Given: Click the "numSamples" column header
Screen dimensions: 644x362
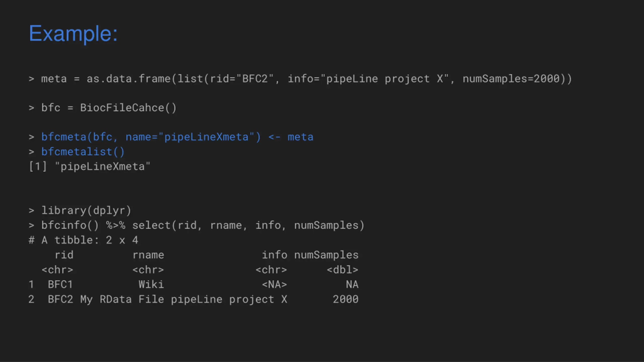Looking at the screenshot, I should tap(326, 255).
